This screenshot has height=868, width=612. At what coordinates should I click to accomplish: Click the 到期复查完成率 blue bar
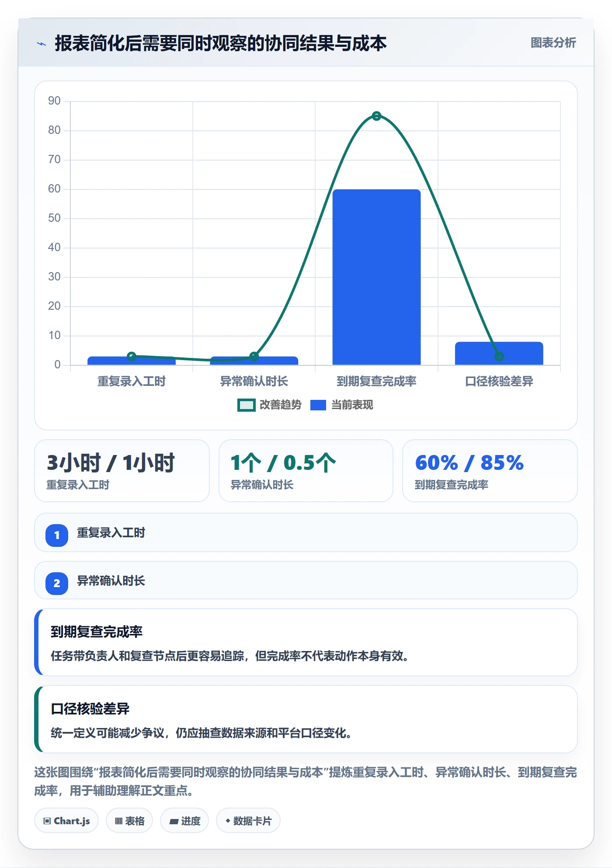point(376,277)
